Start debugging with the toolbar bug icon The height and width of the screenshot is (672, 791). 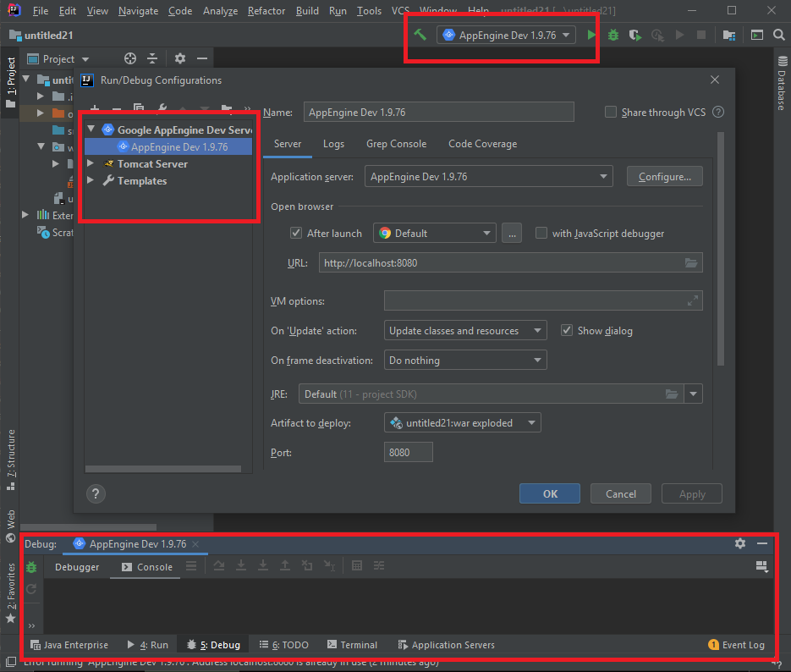pyautogui.click(x=613, y=35)
